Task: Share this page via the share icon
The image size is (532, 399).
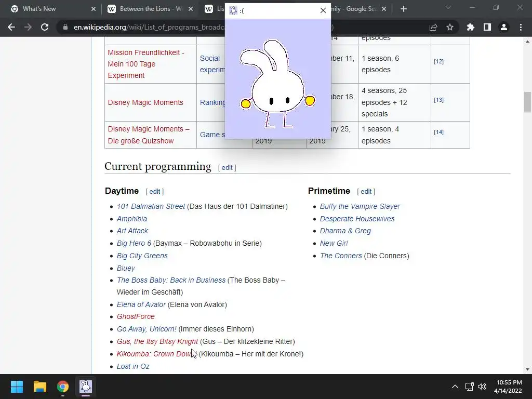Action: 433,27
